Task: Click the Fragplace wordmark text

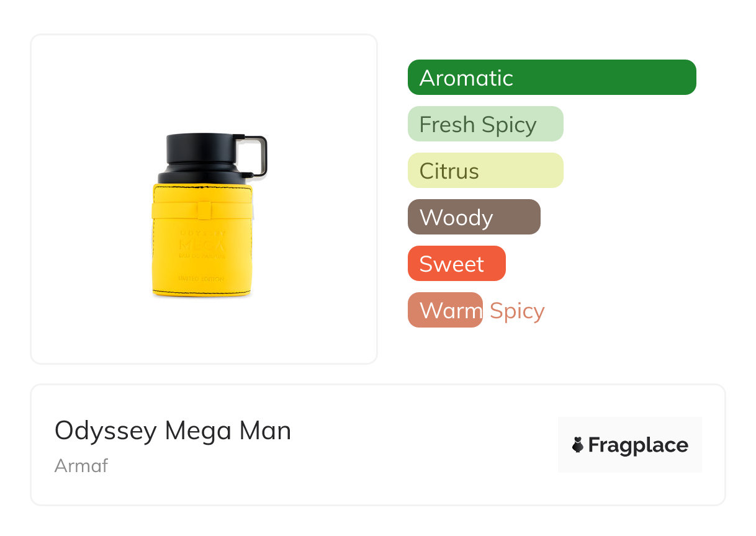Action: (x=638, y=445)
